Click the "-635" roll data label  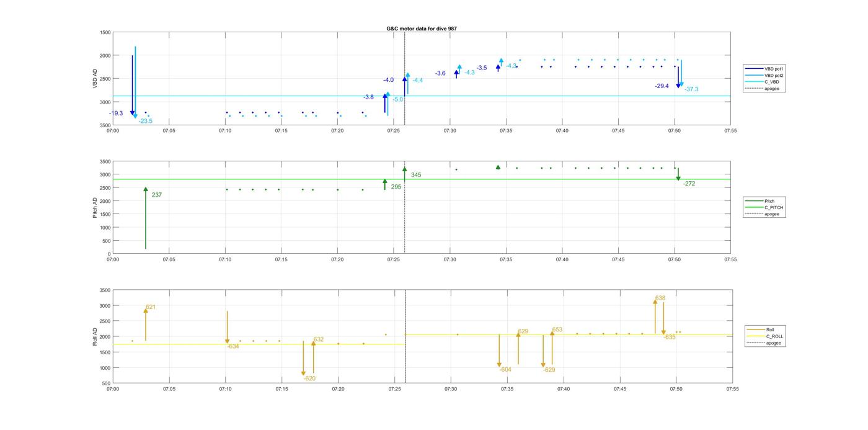(x=670, y=337)
